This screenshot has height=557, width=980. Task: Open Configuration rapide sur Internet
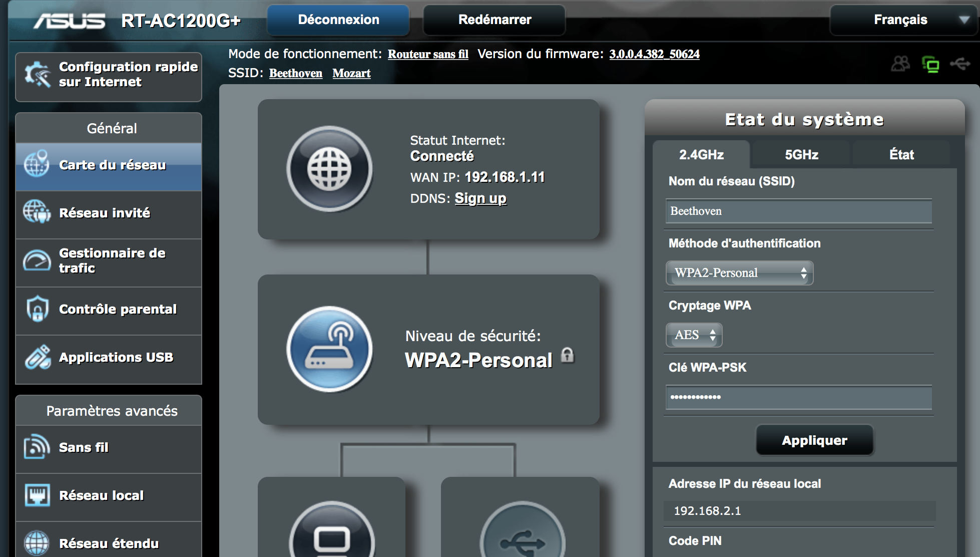(109, 75)
